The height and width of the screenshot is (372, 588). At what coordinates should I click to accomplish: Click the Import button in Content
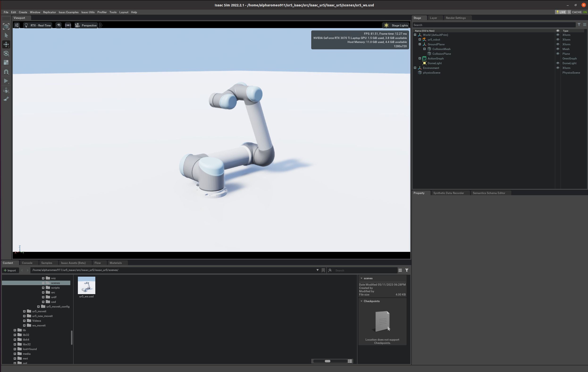click(10, 271)
